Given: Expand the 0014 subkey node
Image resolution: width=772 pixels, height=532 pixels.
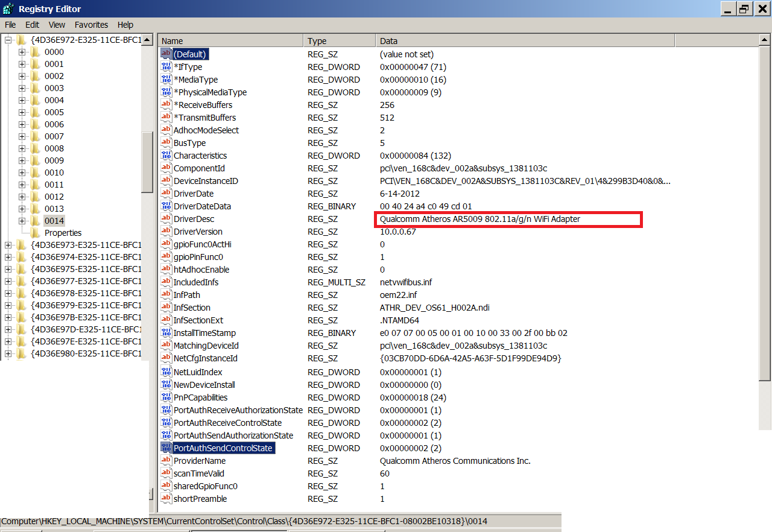Looking at the screenshot, I should click(22, 221).
